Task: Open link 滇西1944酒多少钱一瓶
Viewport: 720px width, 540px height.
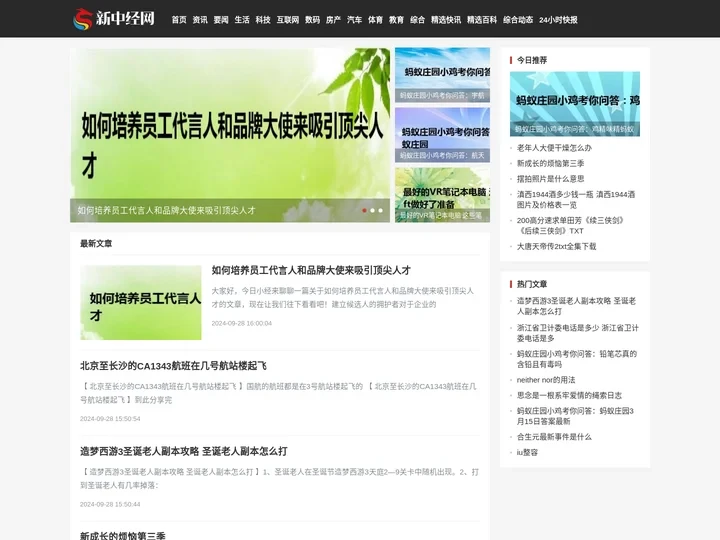Action: point(576,199)
